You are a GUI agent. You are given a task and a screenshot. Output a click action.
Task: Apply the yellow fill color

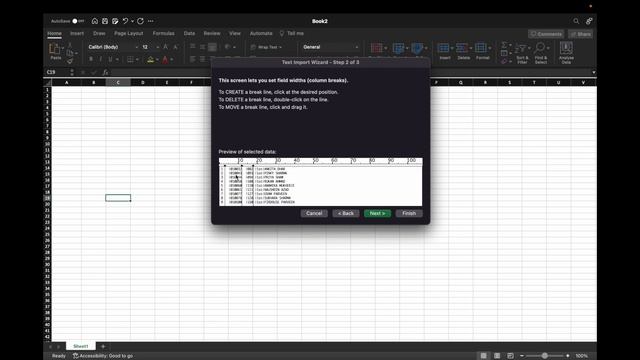[x=151, y=60]
